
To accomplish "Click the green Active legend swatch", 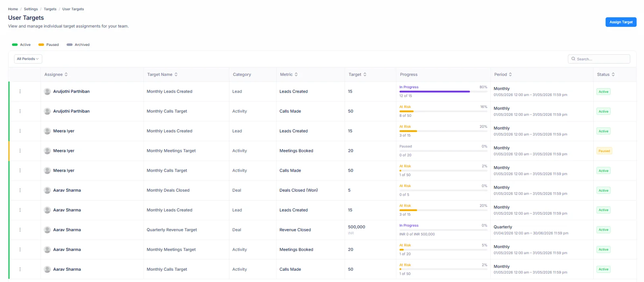I will (x=15, y=45).
